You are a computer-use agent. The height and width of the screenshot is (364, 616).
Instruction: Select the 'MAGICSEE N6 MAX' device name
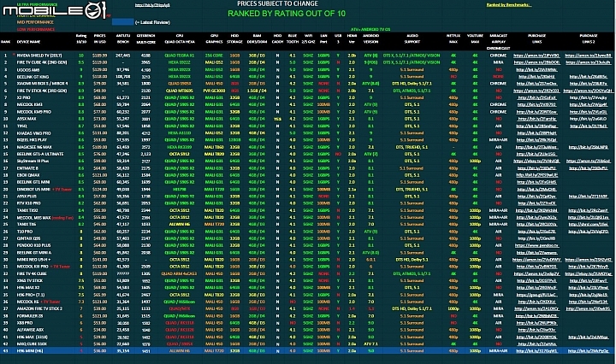[33, 147]
